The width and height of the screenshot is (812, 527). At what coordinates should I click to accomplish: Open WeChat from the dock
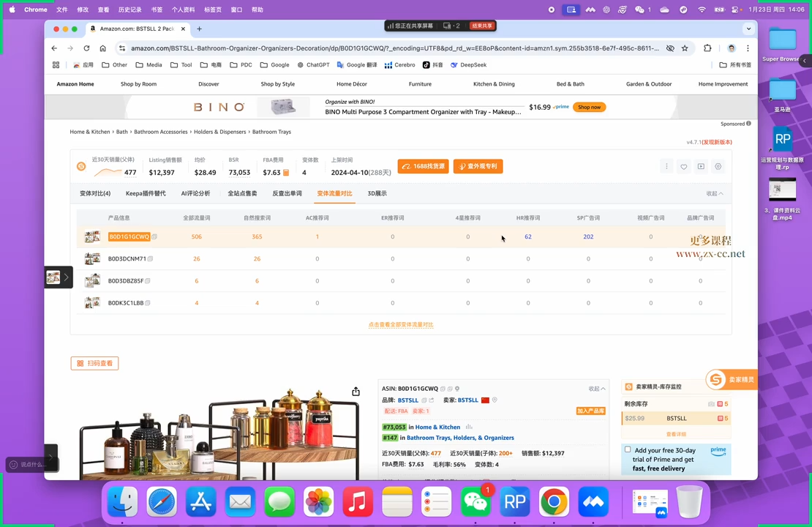tap(476, 502)
